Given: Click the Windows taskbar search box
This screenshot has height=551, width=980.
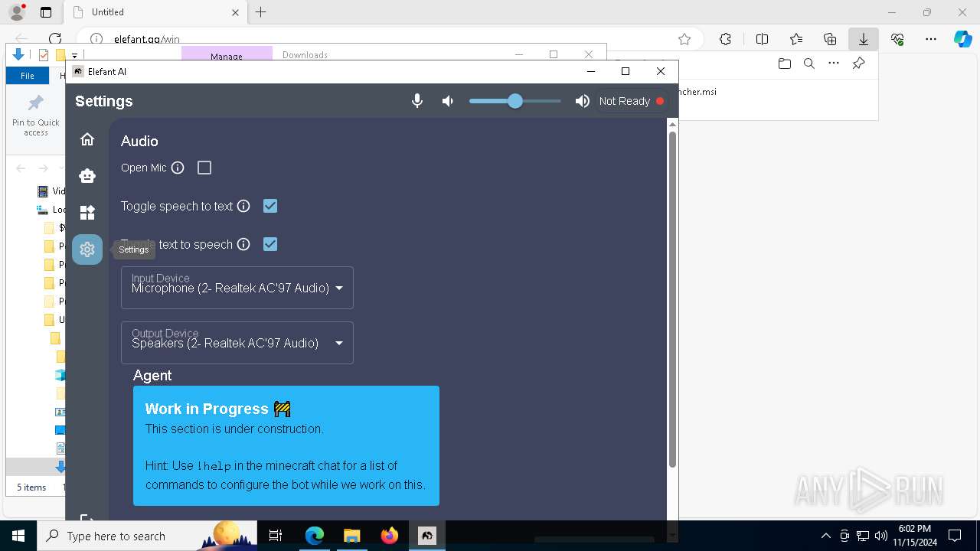Looking at the screenshot, I should (x=148, y=536).
